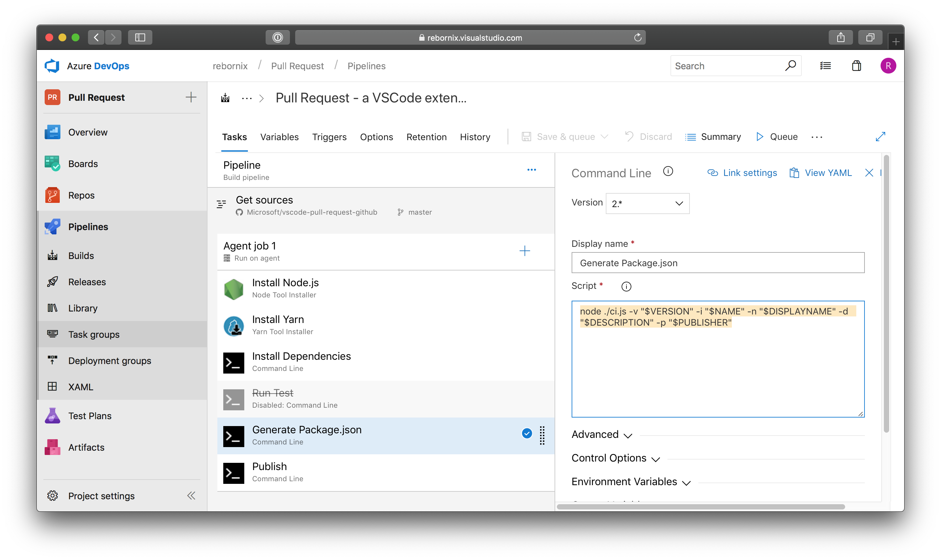The height and width of the screenshot is (560, 941).
Task: Show info icon beside Script label
Action: [626, 287]
